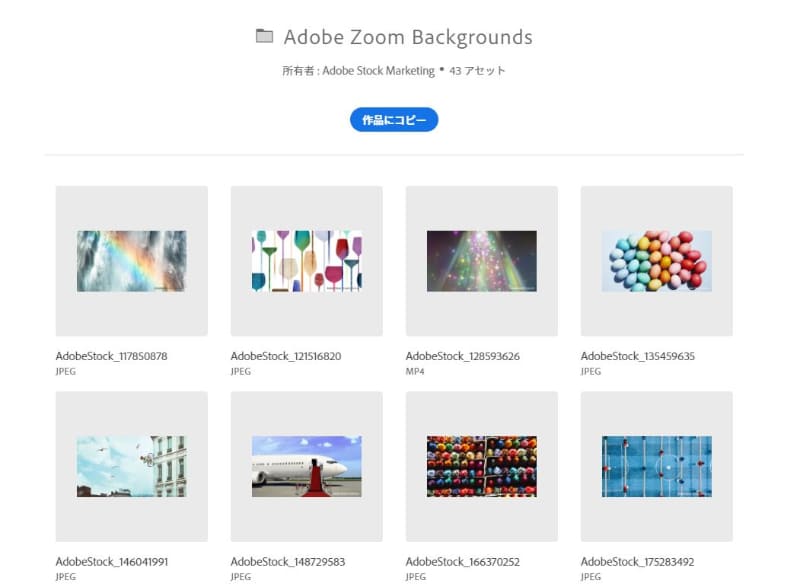Open the sparkling light rays video thumbnail

point(481,261)
